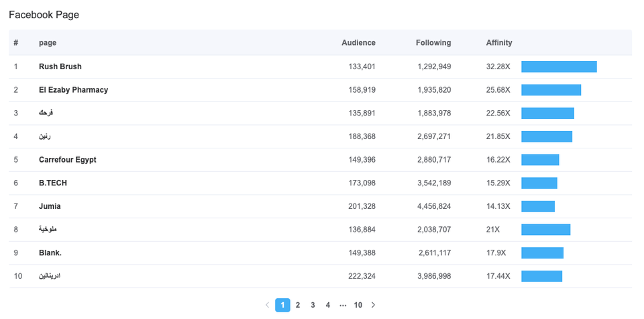Click affinity value 17.44X
The image size is (644, 319).
tap(498, 276)
